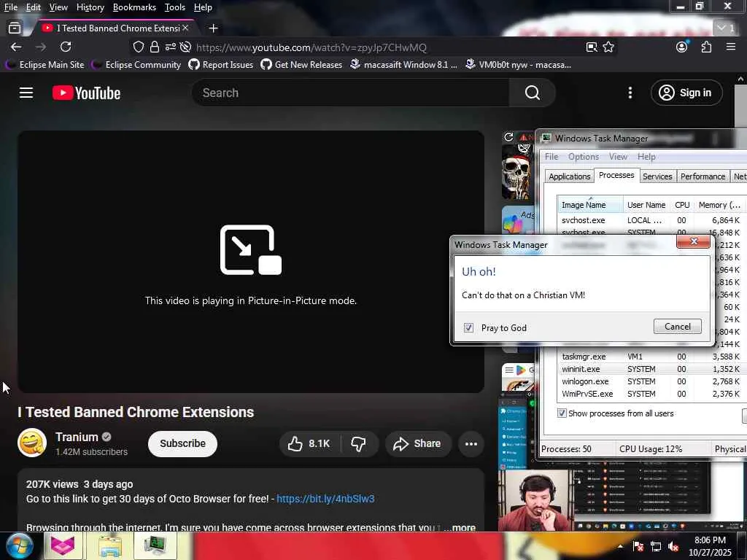This screenshot has height=560, width=747.
Task: Open the Eclipse Main Site bookmark
Action: tap(45, 64)
